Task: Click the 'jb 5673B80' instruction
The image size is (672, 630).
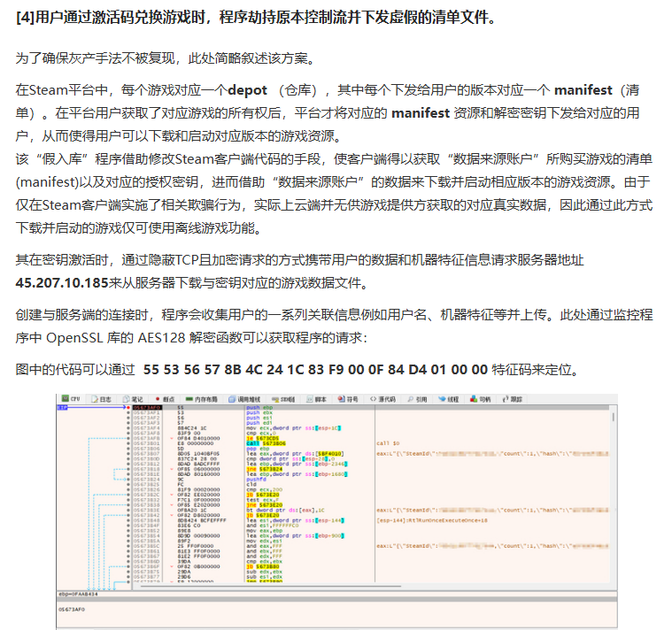Action: click(262, 566)
